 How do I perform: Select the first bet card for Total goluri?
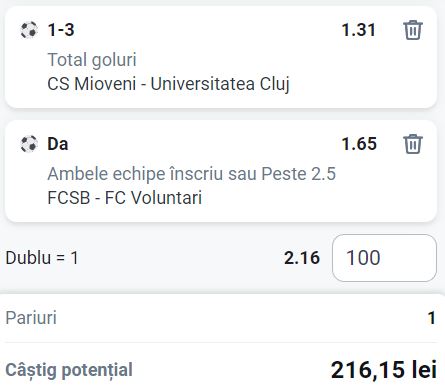pyautogui.click(x=221, y=57)
